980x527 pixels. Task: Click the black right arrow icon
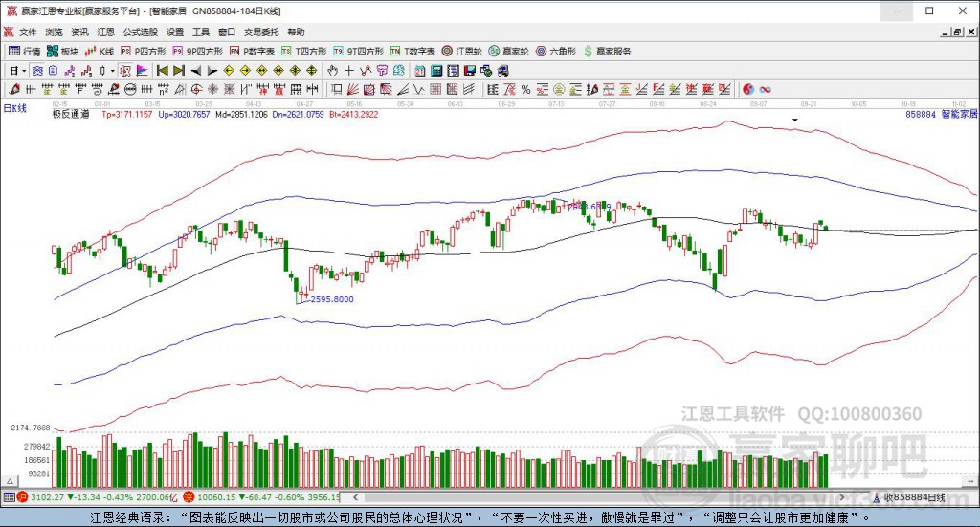point(212,71)
